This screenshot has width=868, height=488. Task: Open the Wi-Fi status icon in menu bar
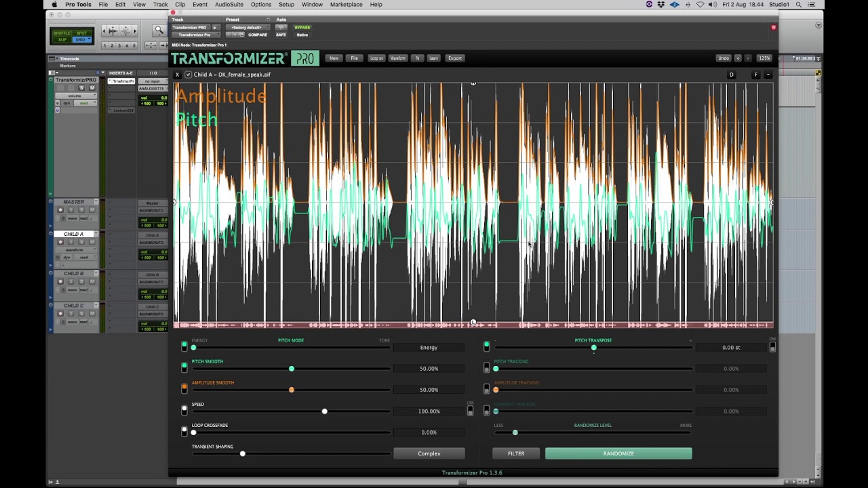point(701,4)
